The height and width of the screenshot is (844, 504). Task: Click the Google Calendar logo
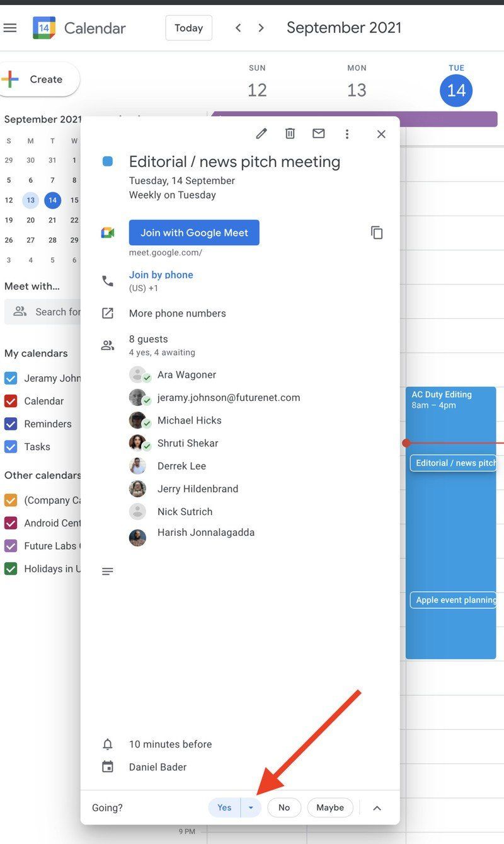(44, 28)
